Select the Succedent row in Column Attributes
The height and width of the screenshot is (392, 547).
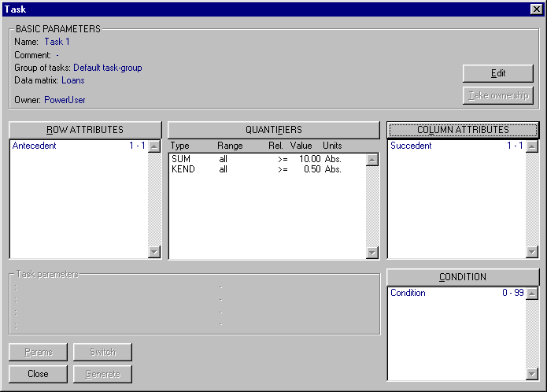point(456,146)
